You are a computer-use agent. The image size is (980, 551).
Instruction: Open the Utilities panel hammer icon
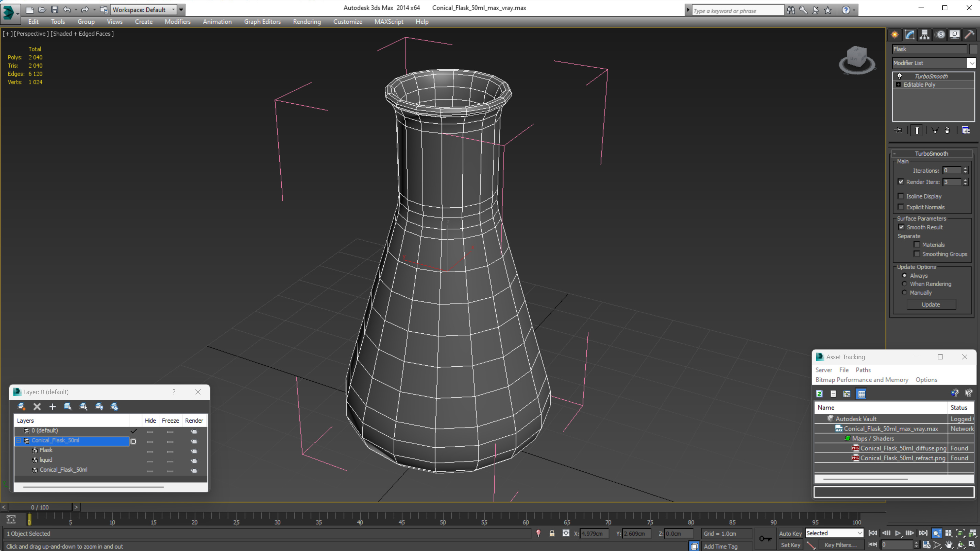(x=969, y=35)
